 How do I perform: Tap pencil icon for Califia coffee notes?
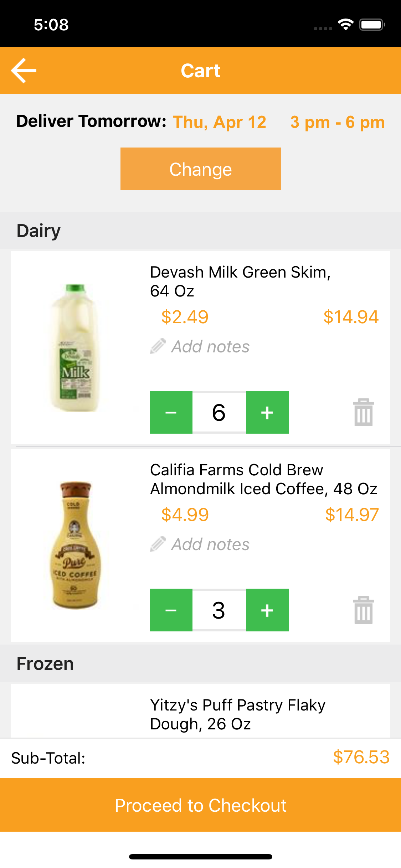158,544
